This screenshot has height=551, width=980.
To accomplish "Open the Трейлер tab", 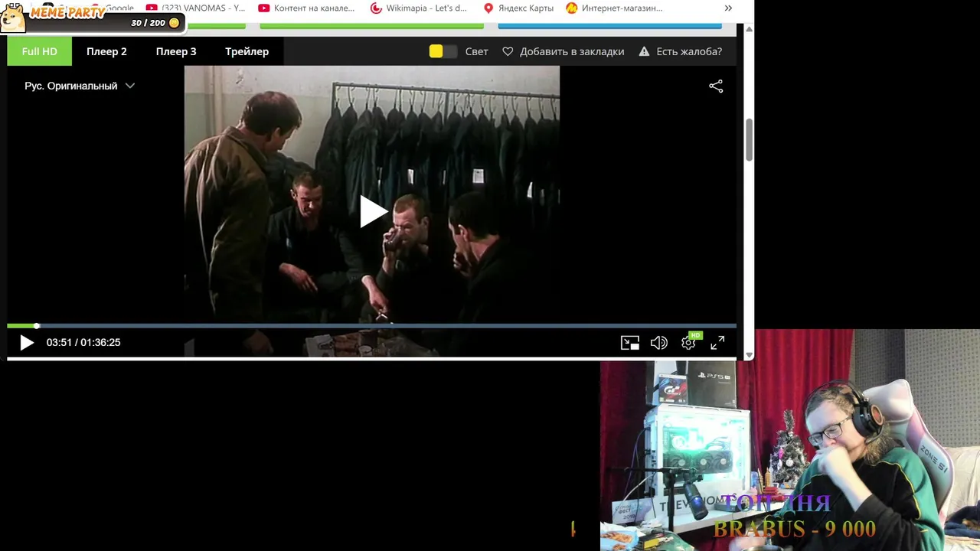I will click(x=247, y=51).
